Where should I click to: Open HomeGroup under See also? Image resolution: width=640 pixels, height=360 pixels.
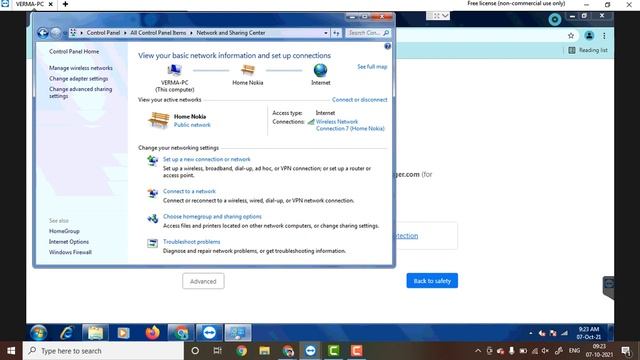pyautogui.click(x=64, y=231)
